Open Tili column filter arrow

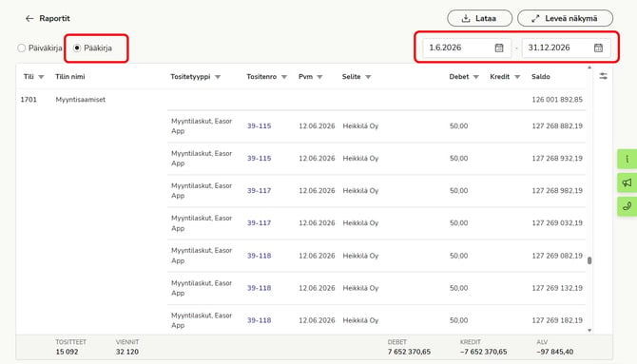coord(41,77)
